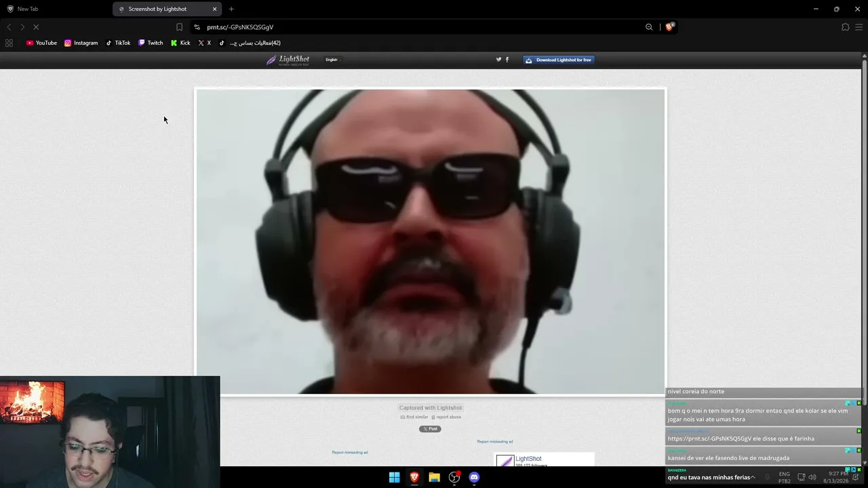Viewport: 868px width, 488px height.
Task: Click the 'Captured with Lightshot' caption
Action: [431, 408]
